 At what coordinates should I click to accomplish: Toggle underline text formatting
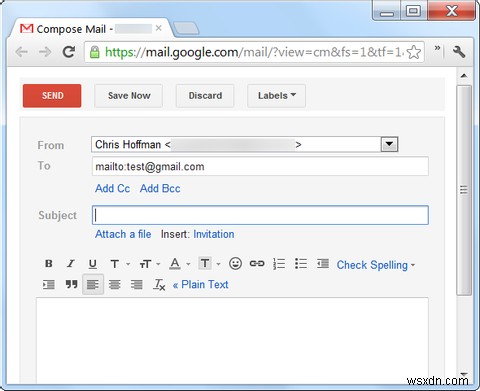(93, 264)
